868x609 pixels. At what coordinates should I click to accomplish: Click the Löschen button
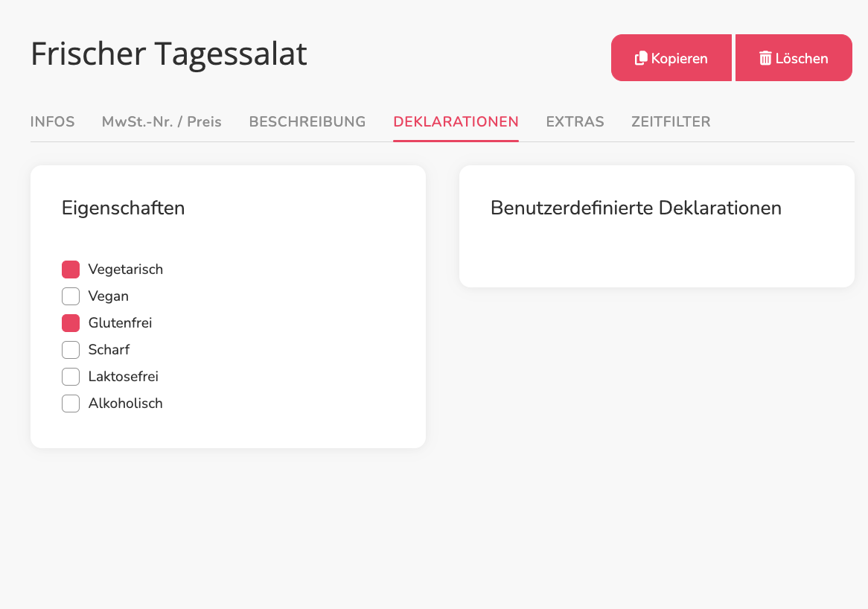[794, 58]
